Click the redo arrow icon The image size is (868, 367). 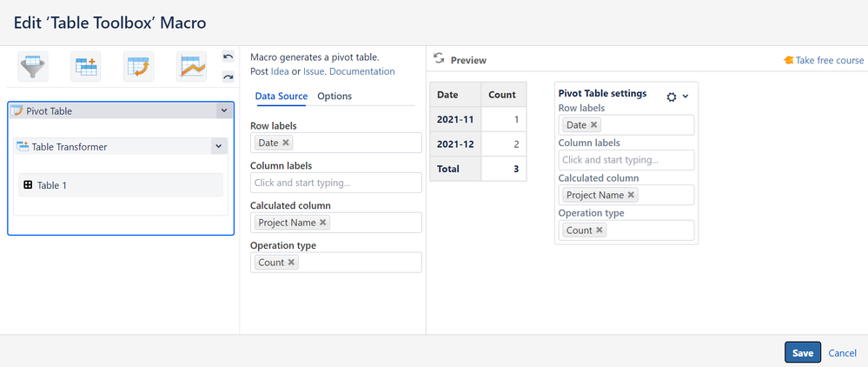228,77
